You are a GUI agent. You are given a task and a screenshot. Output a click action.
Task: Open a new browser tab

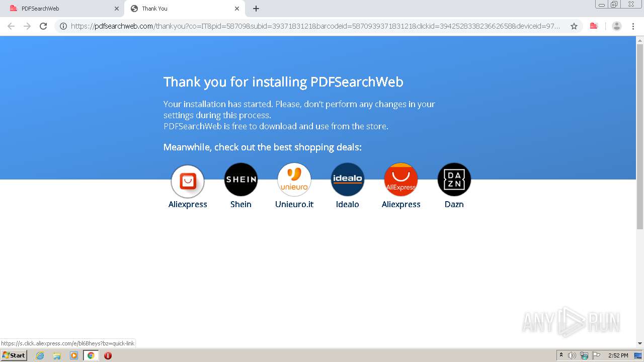256,9
